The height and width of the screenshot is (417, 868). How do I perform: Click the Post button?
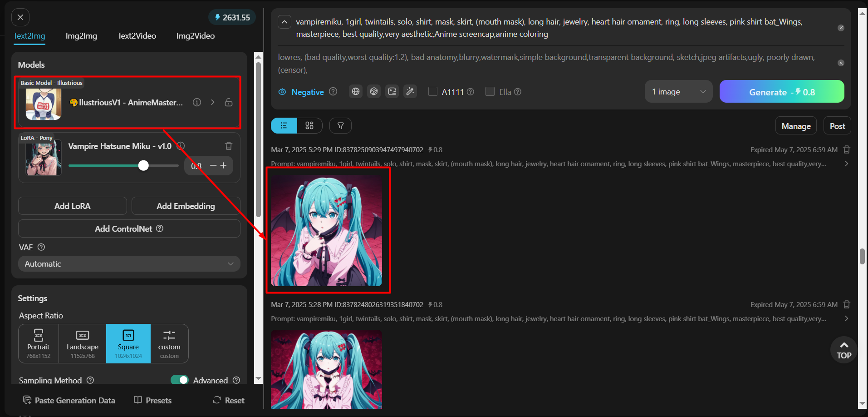837,126
